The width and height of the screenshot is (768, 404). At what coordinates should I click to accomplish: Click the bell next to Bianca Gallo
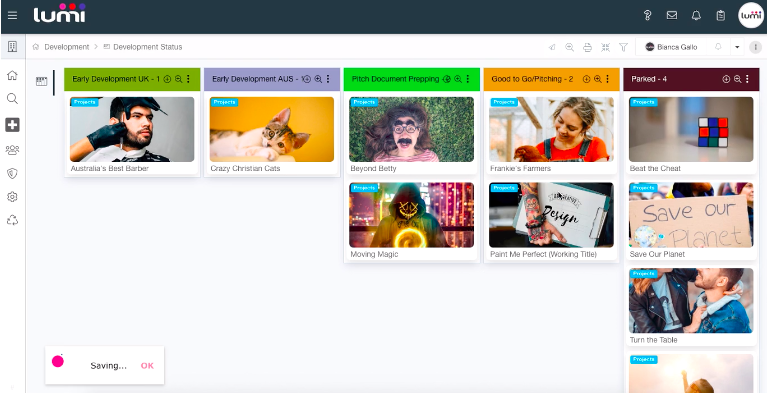tap(718, 47)
